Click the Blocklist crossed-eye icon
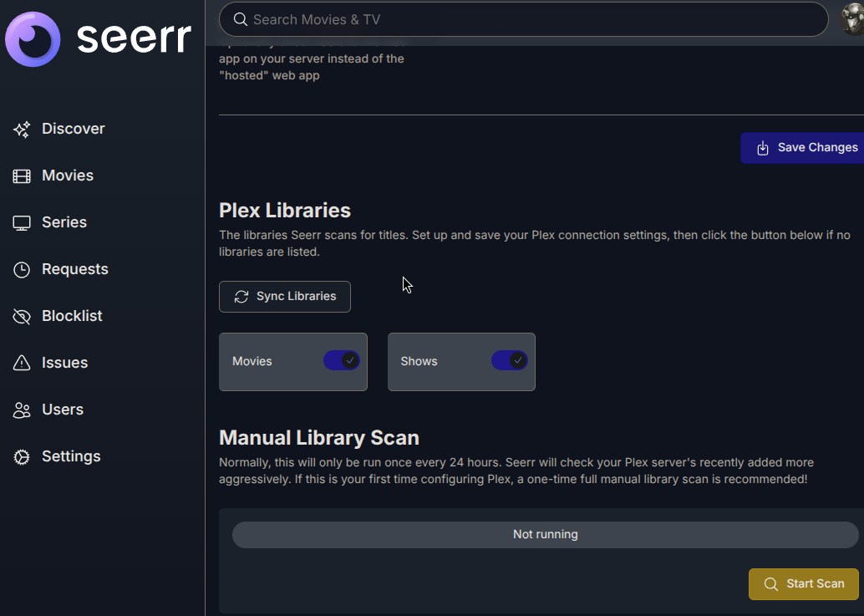 (22, 317)
